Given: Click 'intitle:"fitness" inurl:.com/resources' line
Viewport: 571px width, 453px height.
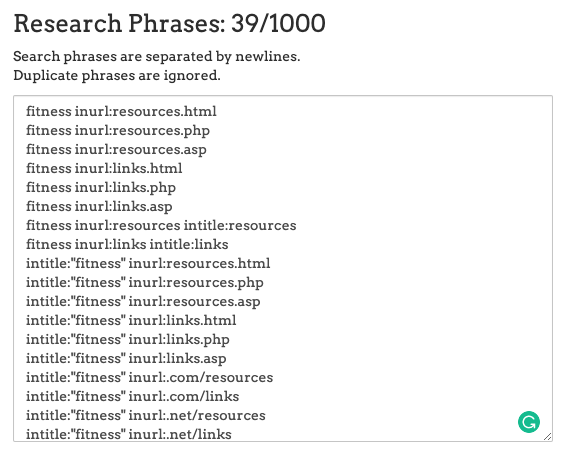Looking at the screenshot, I should 149,377.
